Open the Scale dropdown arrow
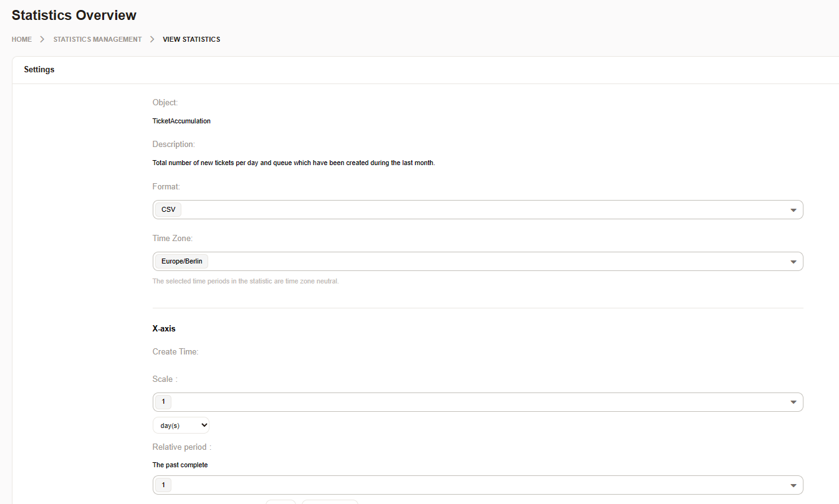Screen dimensions: 839x504 coord(793,402)
